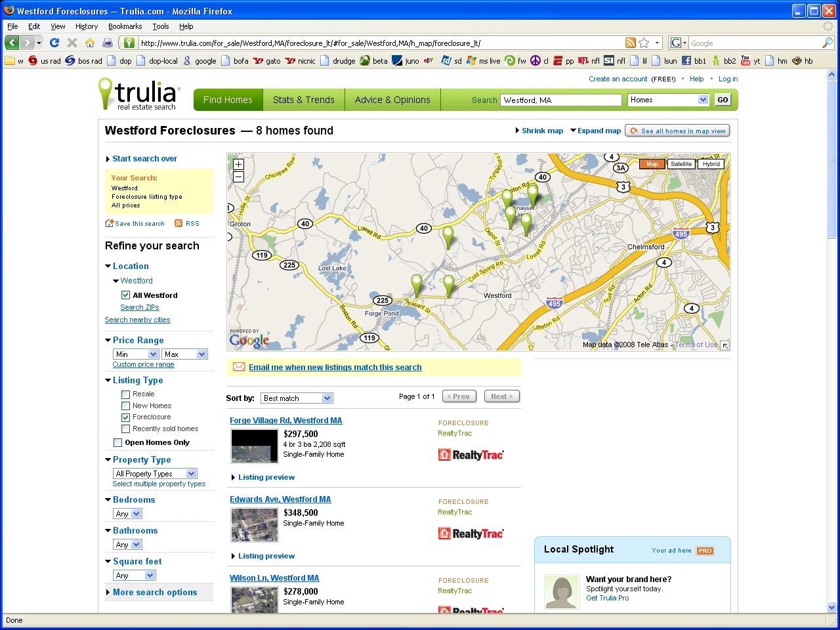
Task: Open the 'bos rad' bookmark
Action: pos(84,60)
